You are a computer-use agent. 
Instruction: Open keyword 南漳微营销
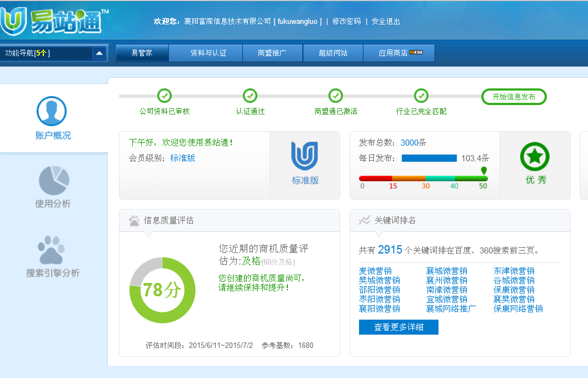click(447, 290)
